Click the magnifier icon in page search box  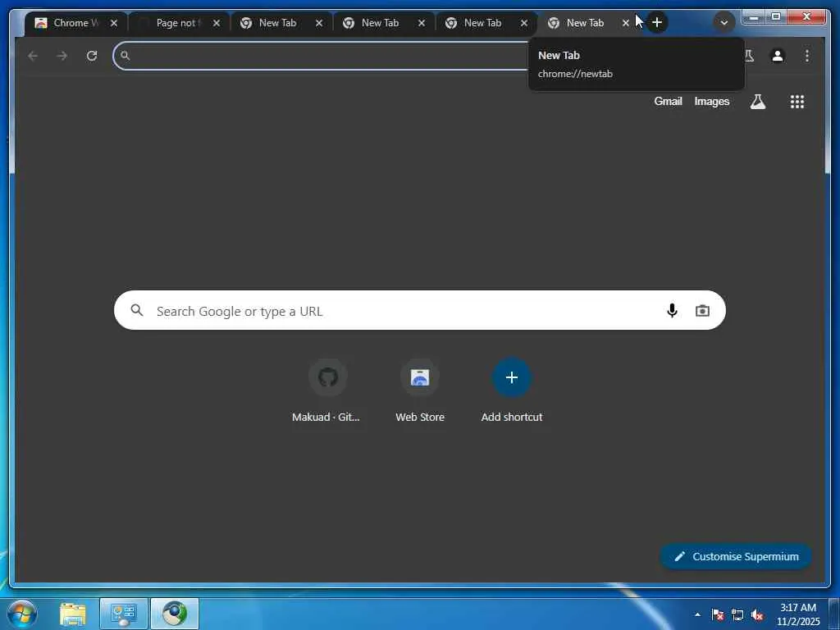(x=137, y=310)
